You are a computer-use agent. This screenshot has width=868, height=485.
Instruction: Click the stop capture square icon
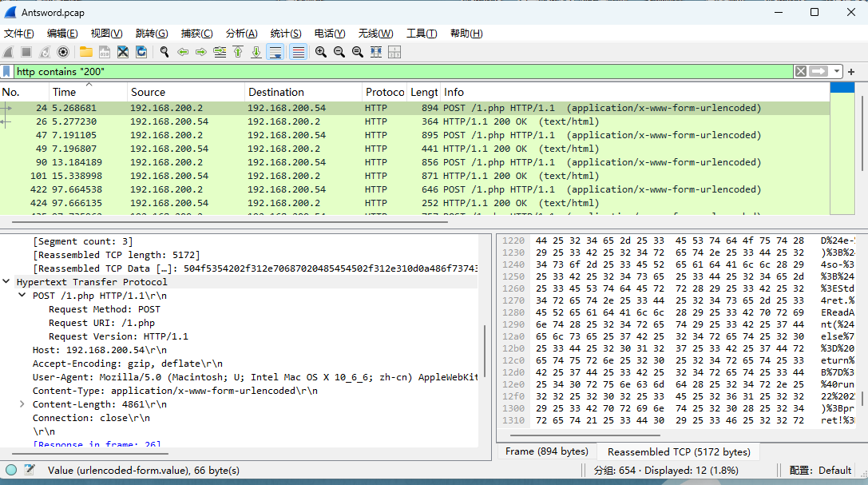coord(26,52)
